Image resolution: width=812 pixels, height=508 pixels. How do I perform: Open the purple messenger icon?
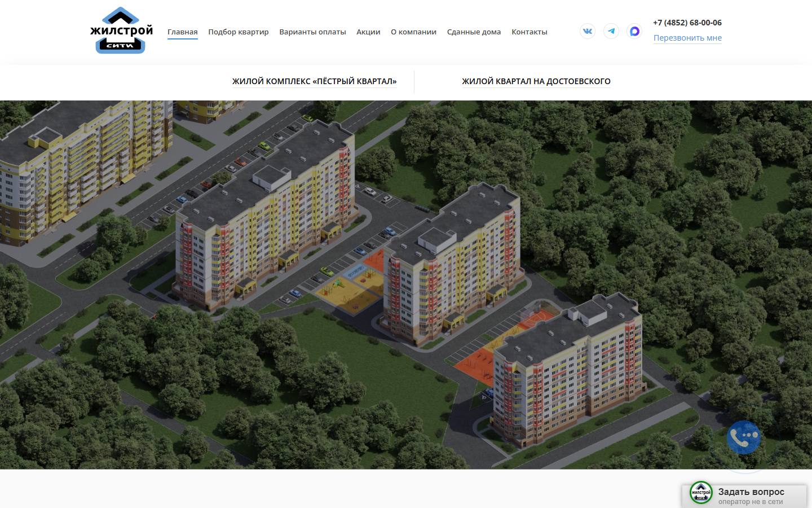tap(634, 31)
